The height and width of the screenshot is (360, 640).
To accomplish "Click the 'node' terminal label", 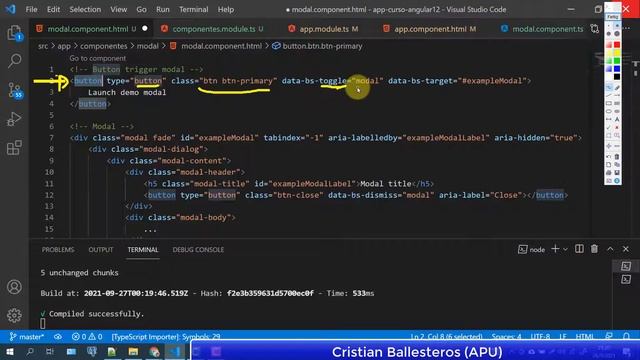I will (x=531, y=249).
